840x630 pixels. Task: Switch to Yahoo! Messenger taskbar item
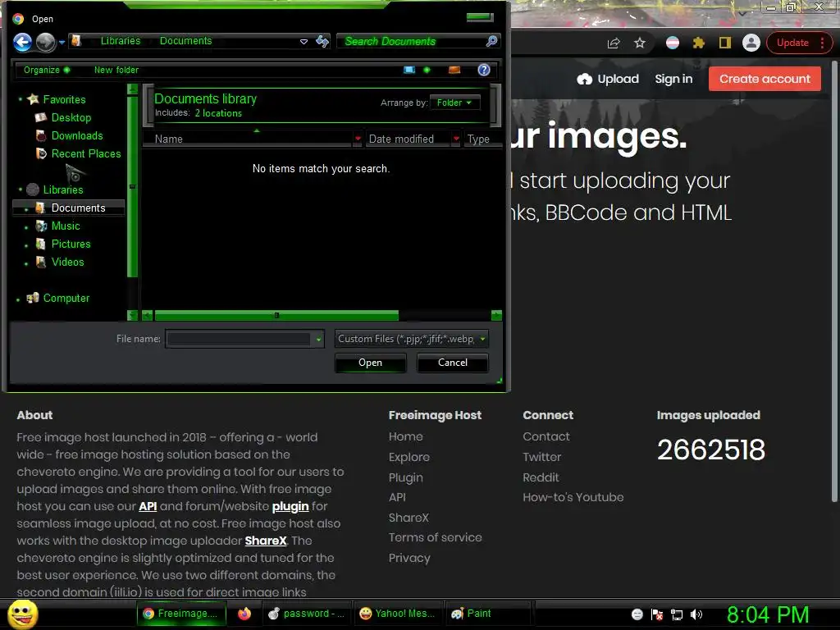(x=398, y=614)
